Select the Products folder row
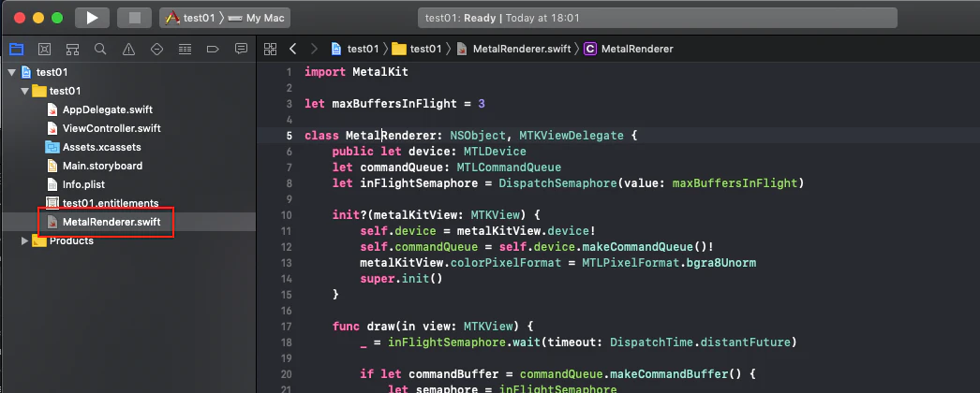Viewport: 980px width, 393px height. coord(127,240)
